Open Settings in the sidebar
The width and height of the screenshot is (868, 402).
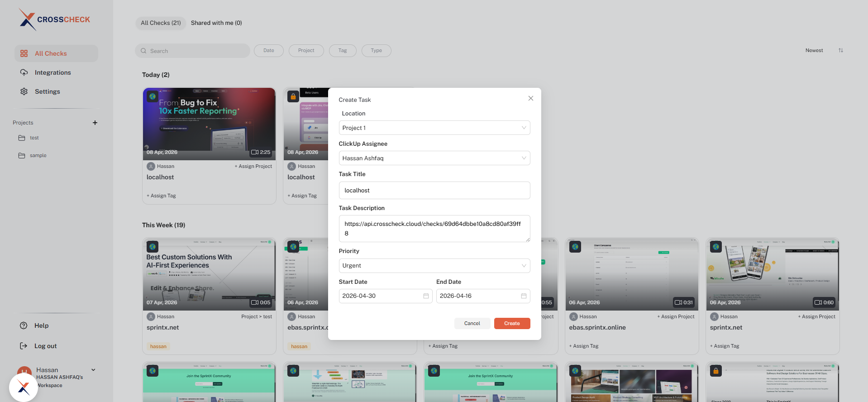tap(47, 91)
